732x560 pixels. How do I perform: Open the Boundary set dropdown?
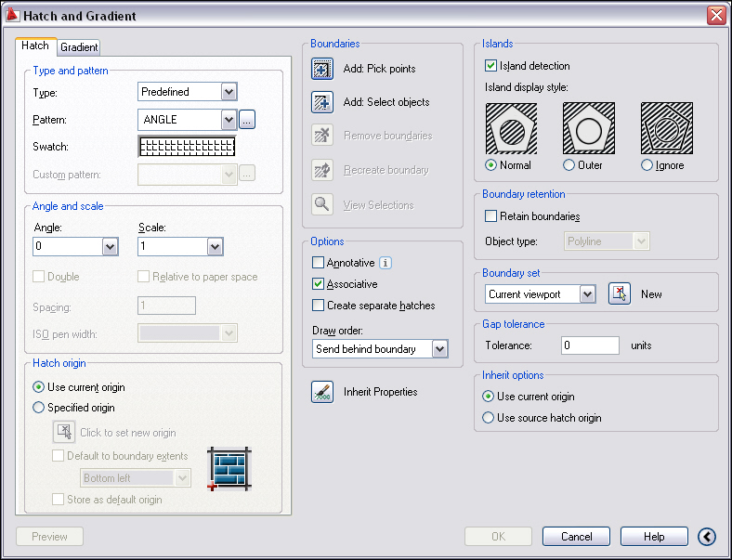click(586, 294)
